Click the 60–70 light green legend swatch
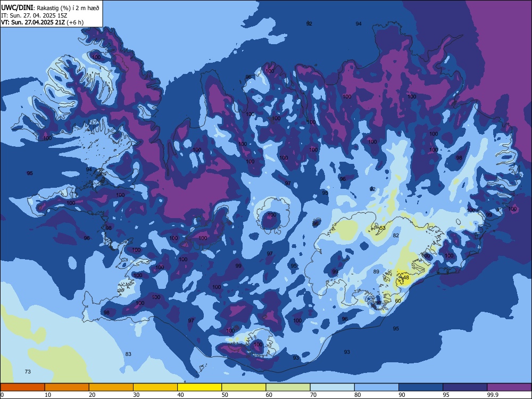532x399 pixels. click(288, 387)
